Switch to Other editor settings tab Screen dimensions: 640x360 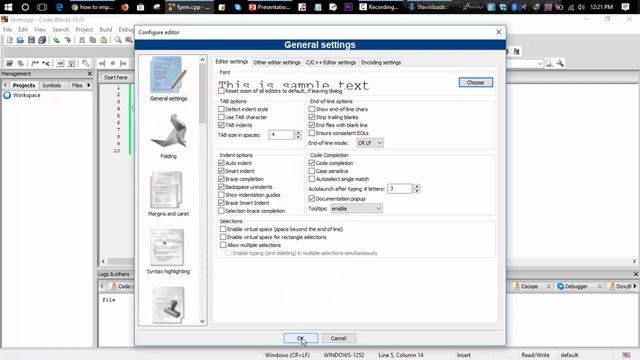tap(277, 62)
